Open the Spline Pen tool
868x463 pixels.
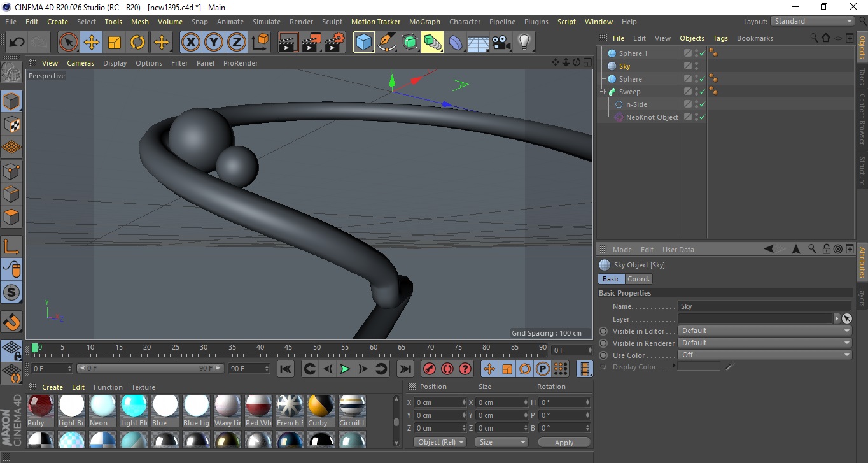(387, 43)
